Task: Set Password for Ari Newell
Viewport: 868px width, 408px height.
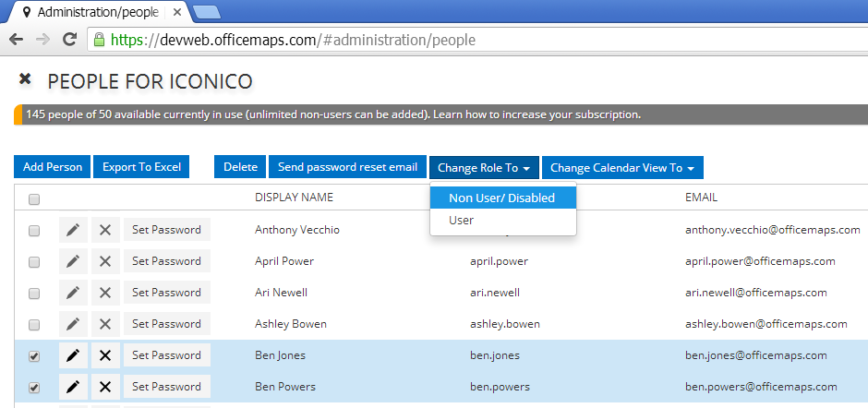Action: tap(166, 293)
